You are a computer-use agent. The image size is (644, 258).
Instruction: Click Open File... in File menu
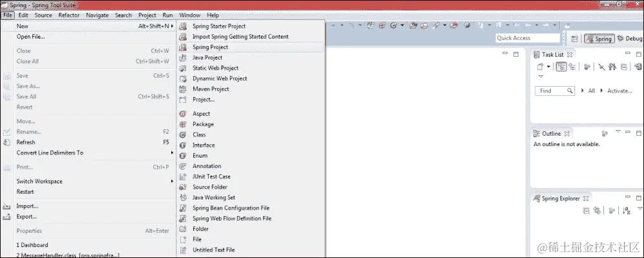point(88,37)
